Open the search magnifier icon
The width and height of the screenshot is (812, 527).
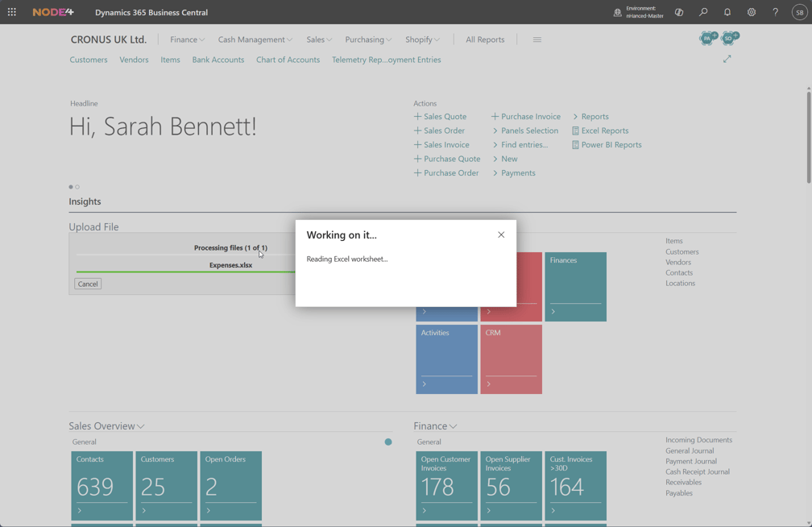tap(703, 12)
